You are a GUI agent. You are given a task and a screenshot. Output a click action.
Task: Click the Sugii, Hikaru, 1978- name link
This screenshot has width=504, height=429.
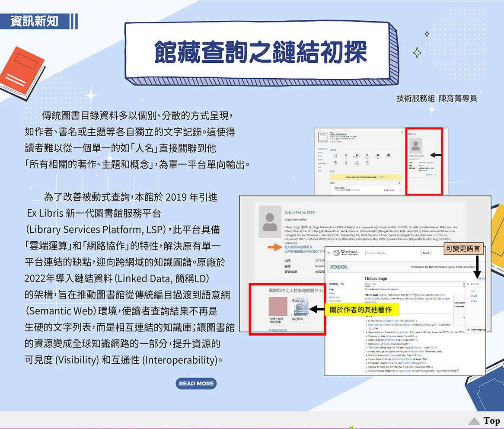pyautogui.click(x=300, y=212)
